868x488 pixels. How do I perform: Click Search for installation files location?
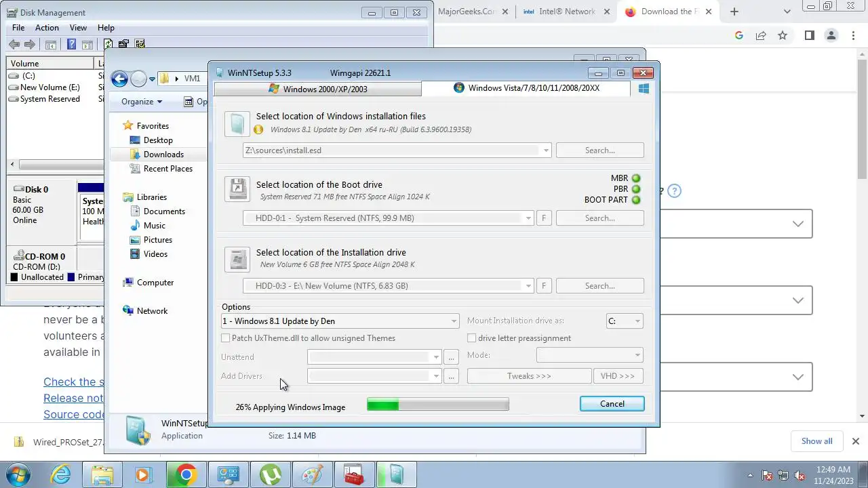click(x=599, y=150)
